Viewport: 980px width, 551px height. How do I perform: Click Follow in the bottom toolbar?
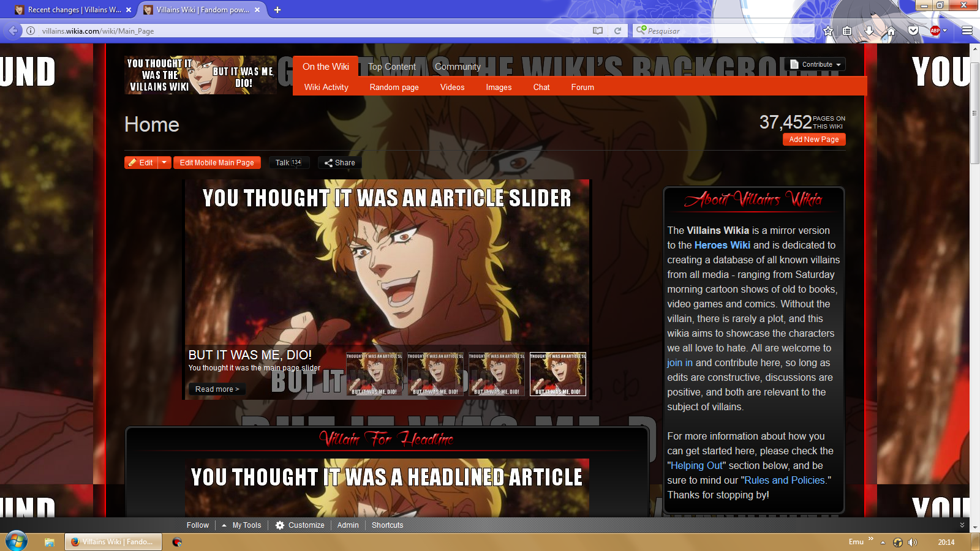pos(198,525)
